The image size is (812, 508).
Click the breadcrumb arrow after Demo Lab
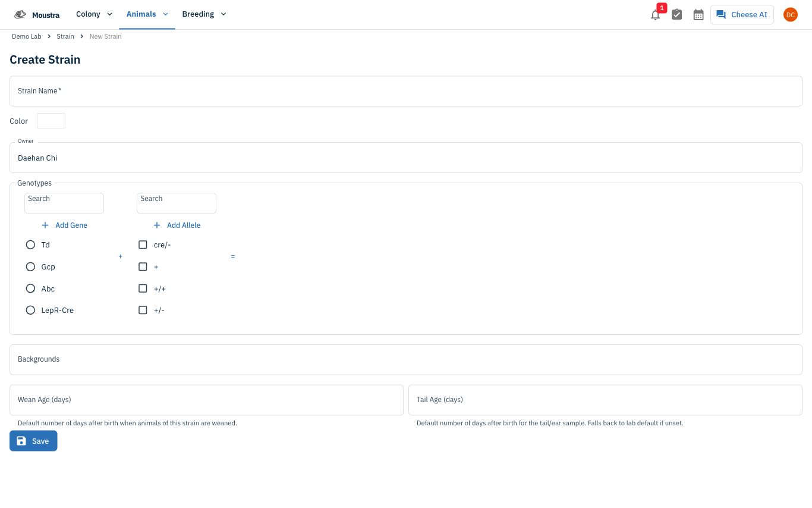(49, 37)
